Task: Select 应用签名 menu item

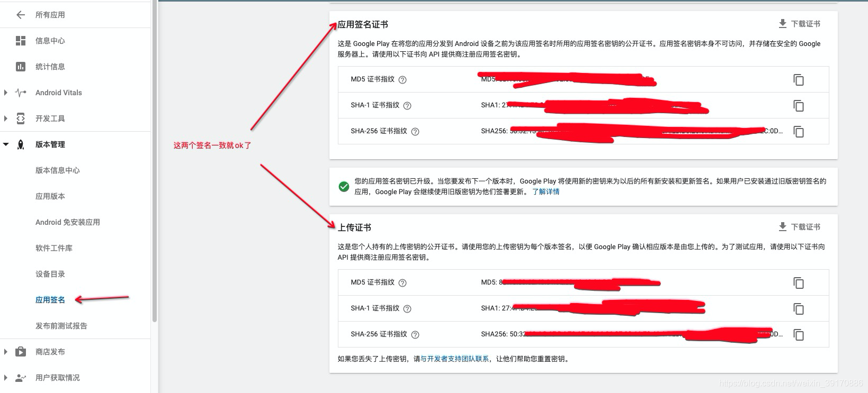Action: (x=50, y=300)
